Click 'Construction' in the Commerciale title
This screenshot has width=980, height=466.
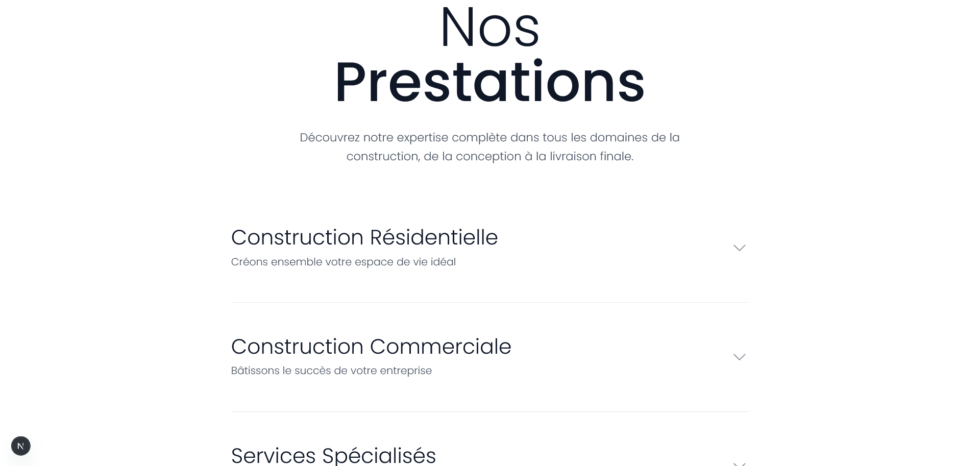point(297,347)
